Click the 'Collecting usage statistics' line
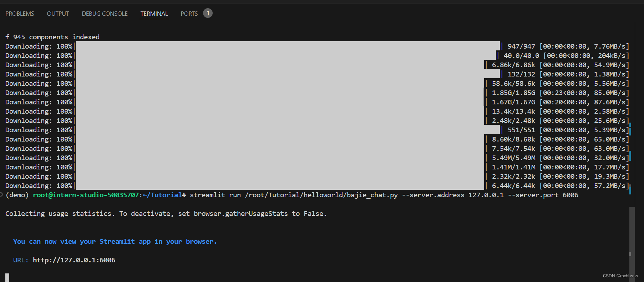Viewport: 644px width, 282px height. click(x=166, y=213)
